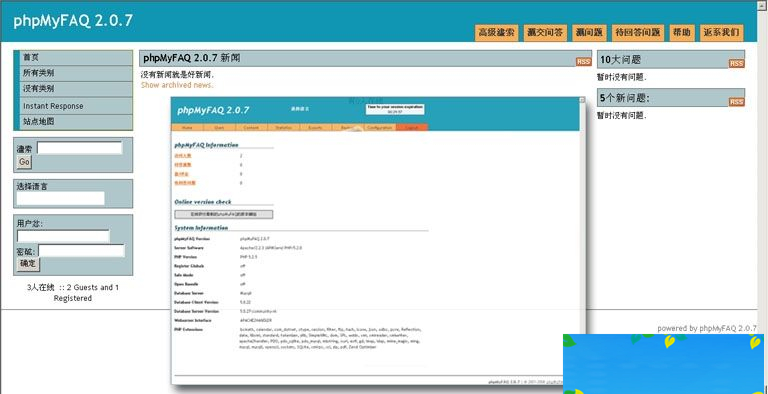Click the Show archived news link
Image resolution: width=768 pixels, height=394 pixels.
click(177, 85)
